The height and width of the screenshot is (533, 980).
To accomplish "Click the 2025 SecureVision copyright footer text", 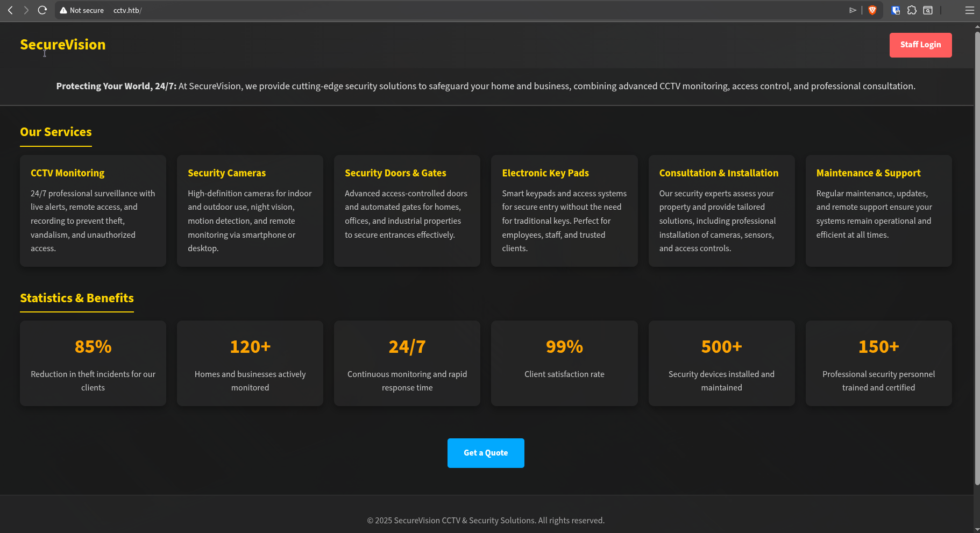I will pos(486,521).
